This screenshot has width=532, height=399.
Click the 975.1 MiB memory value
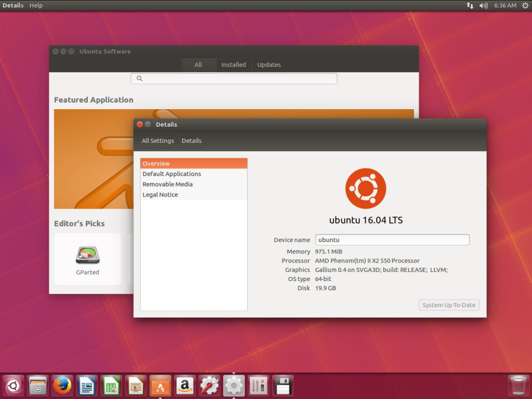pyautogui.click(x=329, y=251)
